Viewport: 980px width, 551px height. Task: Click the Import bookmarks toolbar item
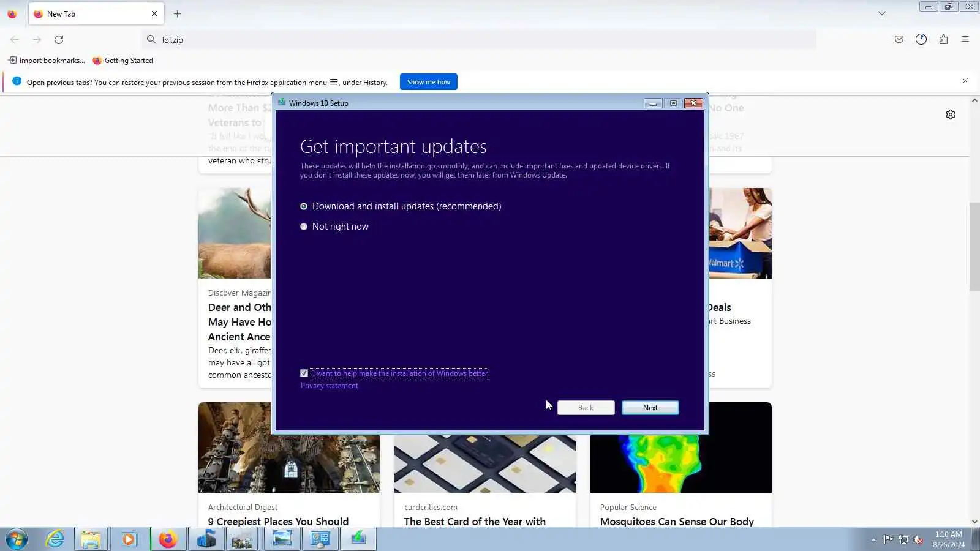47,61
